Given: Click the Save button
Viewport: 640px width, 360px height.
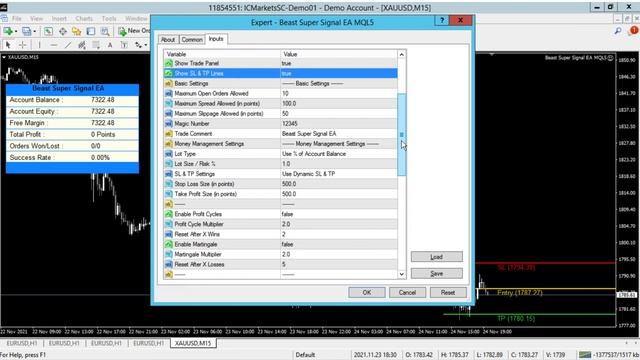Looking at the screenshot, I should [436, 273].
